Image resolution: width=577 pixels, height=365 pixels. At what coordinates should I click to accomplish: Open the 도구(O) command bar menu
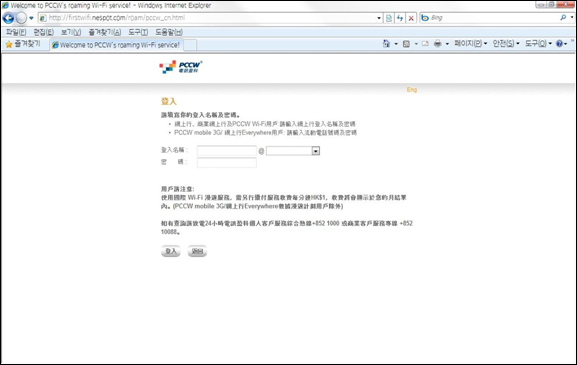coord(538,44)
